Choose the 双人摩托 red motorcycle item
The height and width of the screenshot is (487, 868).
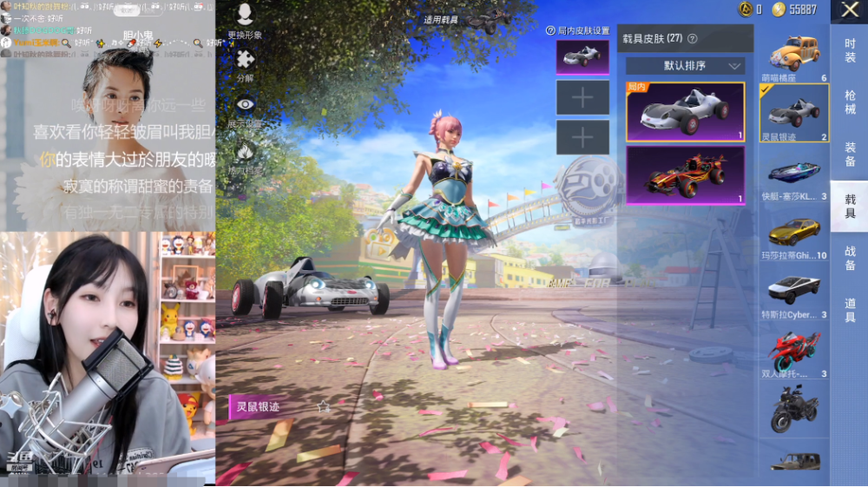(x=794, y=352)
